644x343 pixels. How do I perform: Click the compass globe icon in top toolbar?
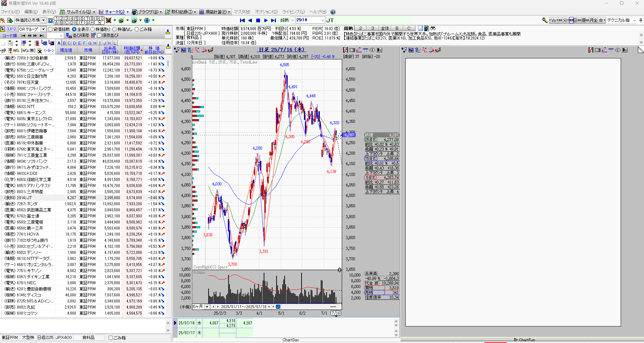click(x=147, y=20)
